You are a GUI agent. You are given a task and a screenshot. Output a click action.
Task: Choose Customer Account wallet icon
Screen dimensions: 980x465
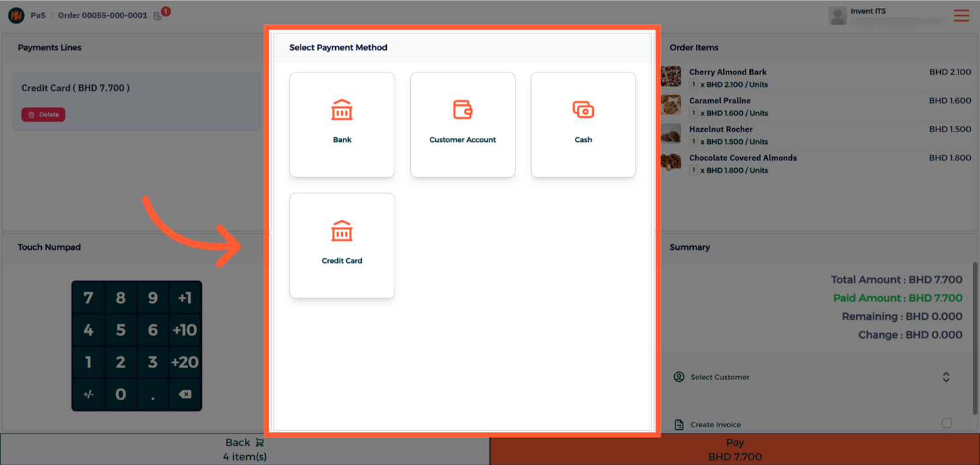pyautogui.click(x=463, y=110)
